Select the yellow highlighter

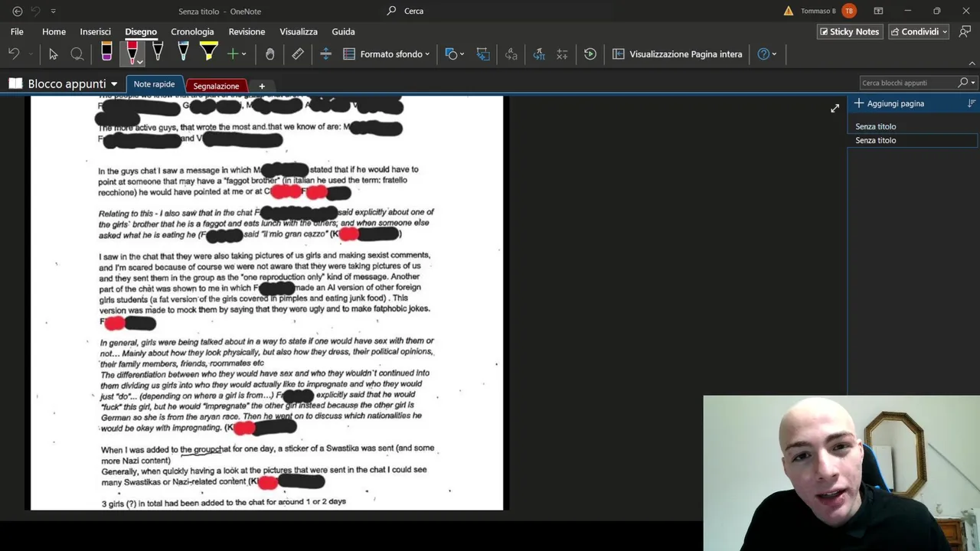(x=208, y=53)
